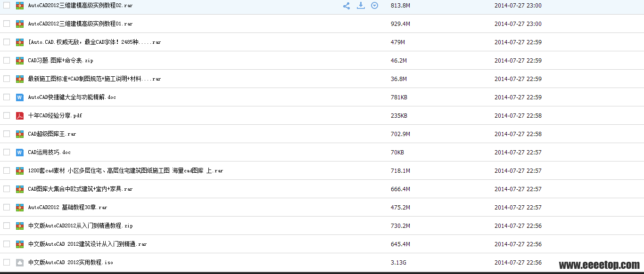Click the rar icon of AutoCAD2012 基础教程30章.rar
The height and width of the screenshot is (274, 644).
(20, 208)
